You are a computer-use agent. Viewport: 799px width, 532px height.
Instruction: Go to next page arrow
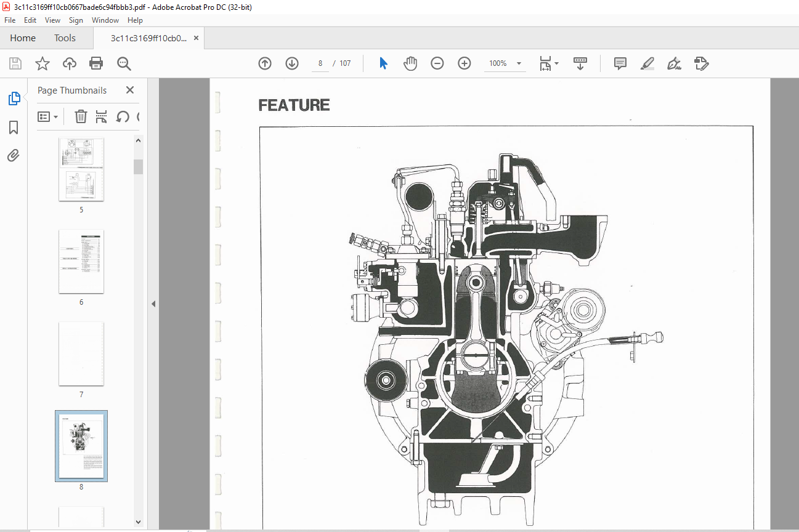tap(292, 63)
